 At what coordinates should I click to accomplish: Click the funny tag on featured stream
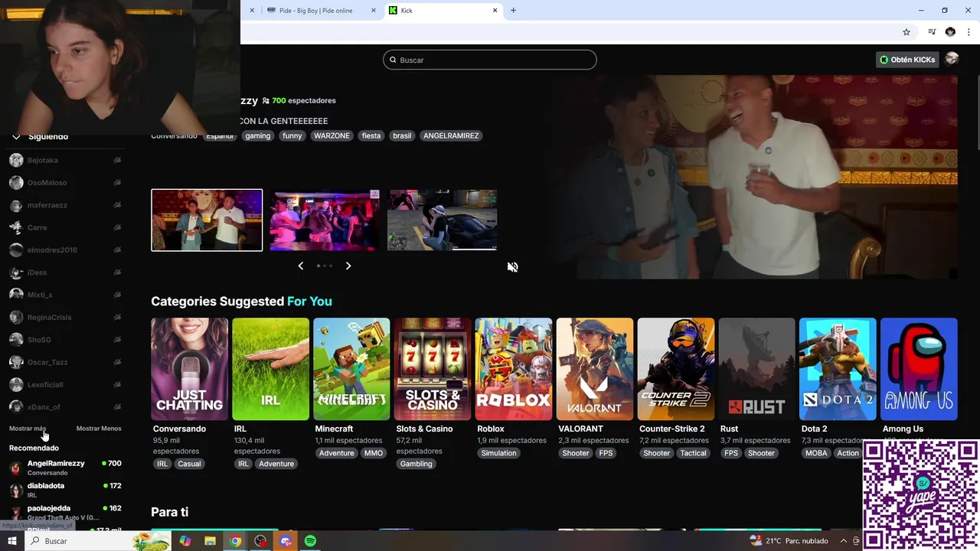click(292, 135)
